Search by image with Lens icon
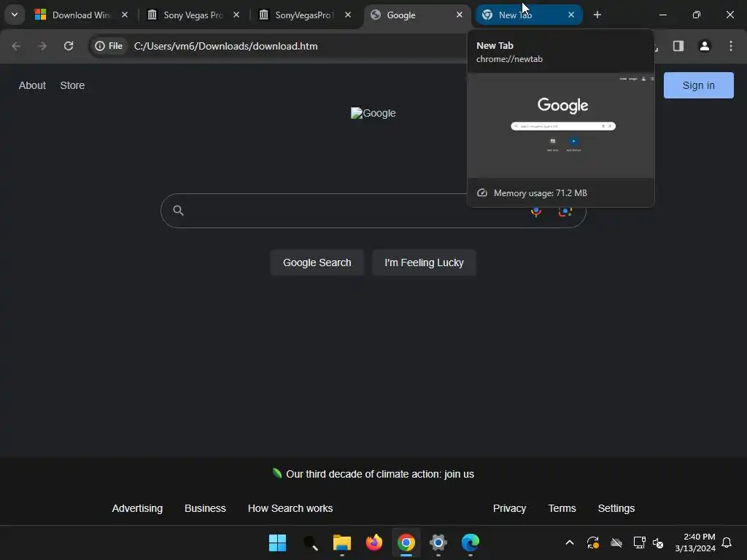This screenshot has width=747, height=560. pos(565,212)
